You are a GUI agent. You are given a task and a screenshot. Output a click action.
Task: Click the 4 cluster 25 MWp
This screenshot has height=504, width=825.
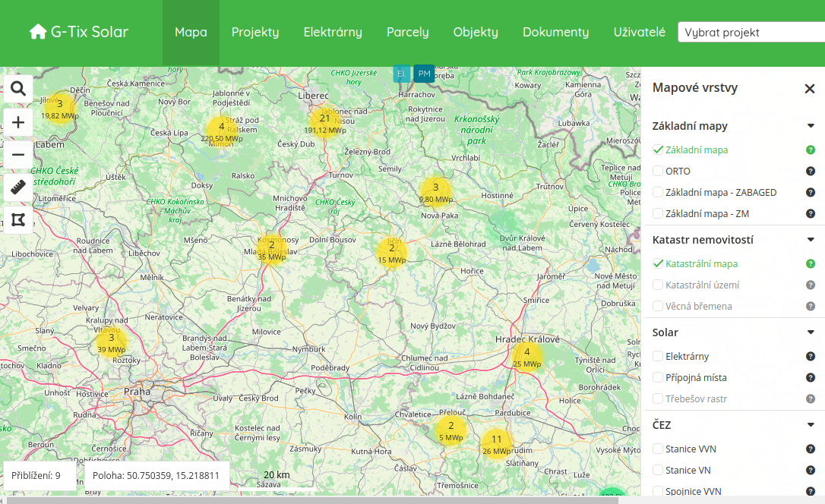click(526, 358)
